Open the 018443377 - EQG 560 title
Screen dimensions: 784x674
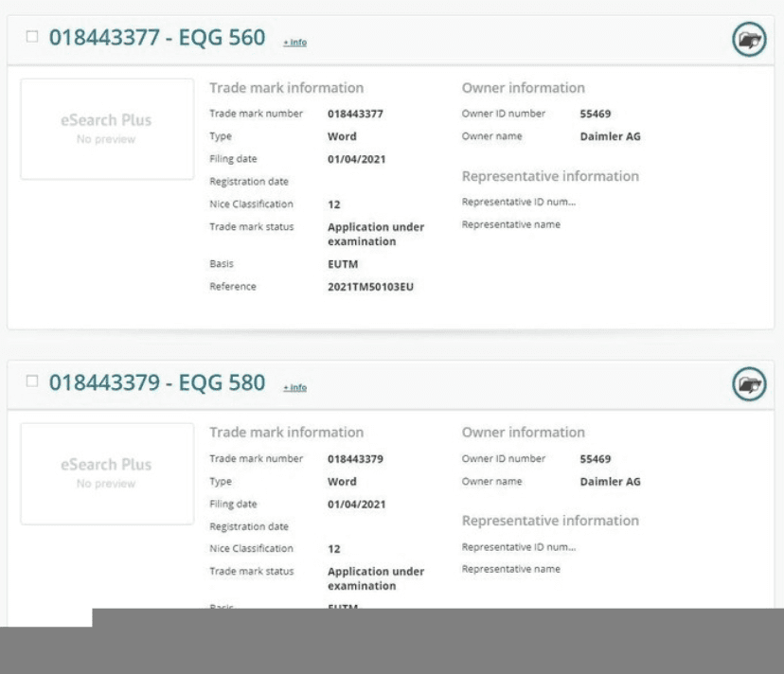pyautogui.click(x=157, y=38)
